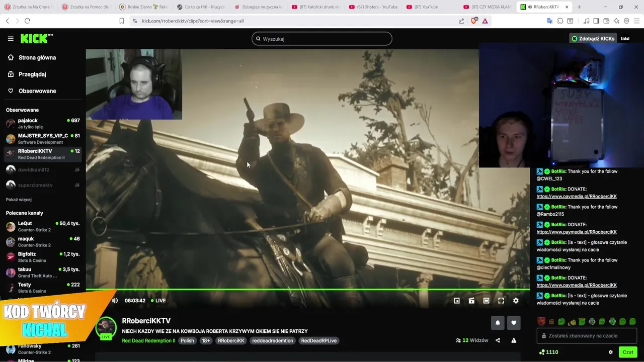This screenshot has height=362, width=644.
Task: Open recommended channel maquk
Action: click(42, 242)
